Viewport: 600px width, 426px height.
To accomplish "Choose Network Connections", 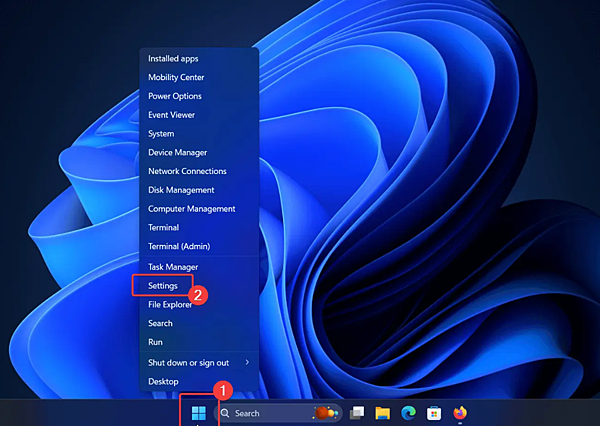I will (x=199, y=171).
